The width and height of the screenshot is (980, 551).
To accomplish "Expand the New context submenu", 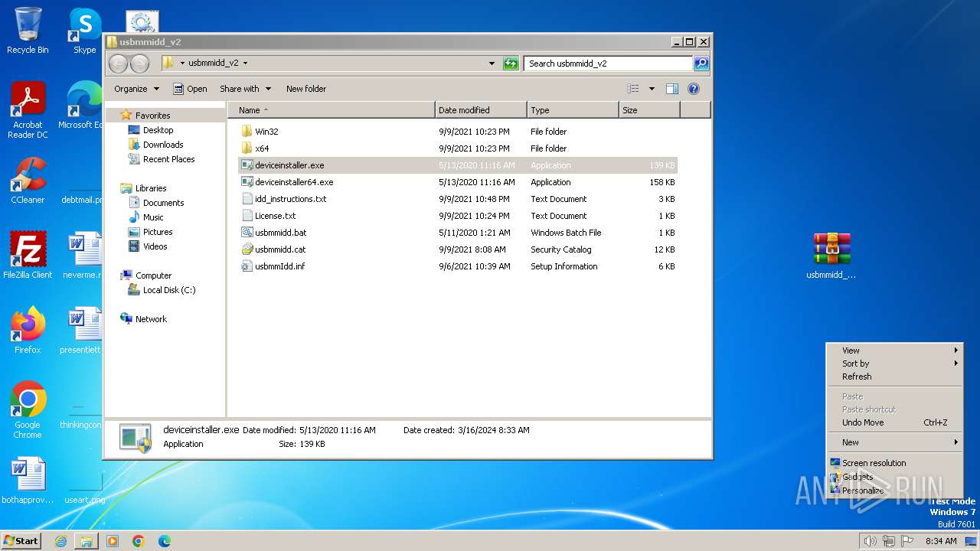I will coord(894,442).
